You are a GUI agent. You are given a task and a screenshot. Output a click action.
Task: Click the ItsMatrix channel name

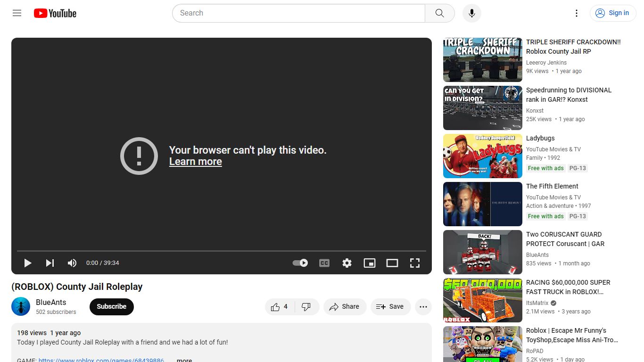coord(537,303)
